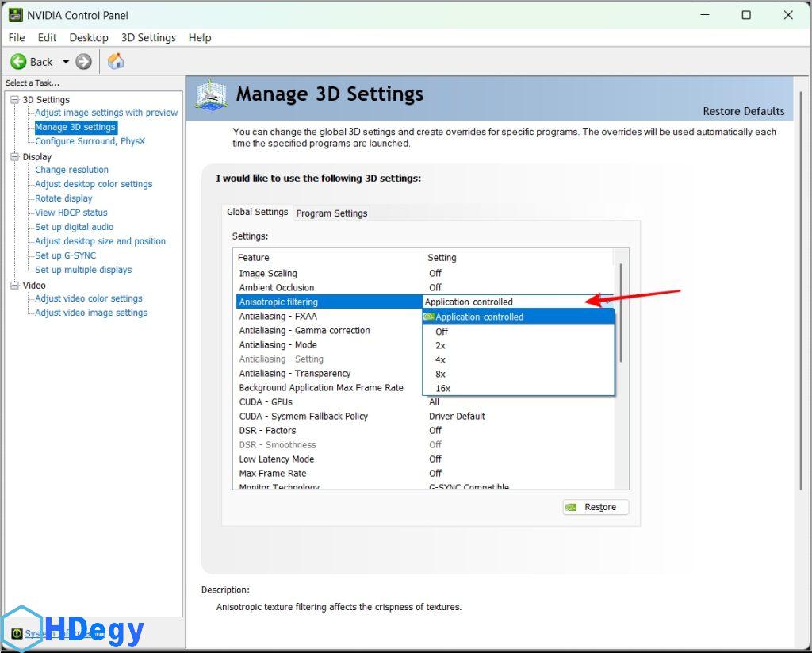Click the NVIDIA Control Panel title icon
Image resolution: width=812 pixels, height=653 pixels.
tap(15, 15)
